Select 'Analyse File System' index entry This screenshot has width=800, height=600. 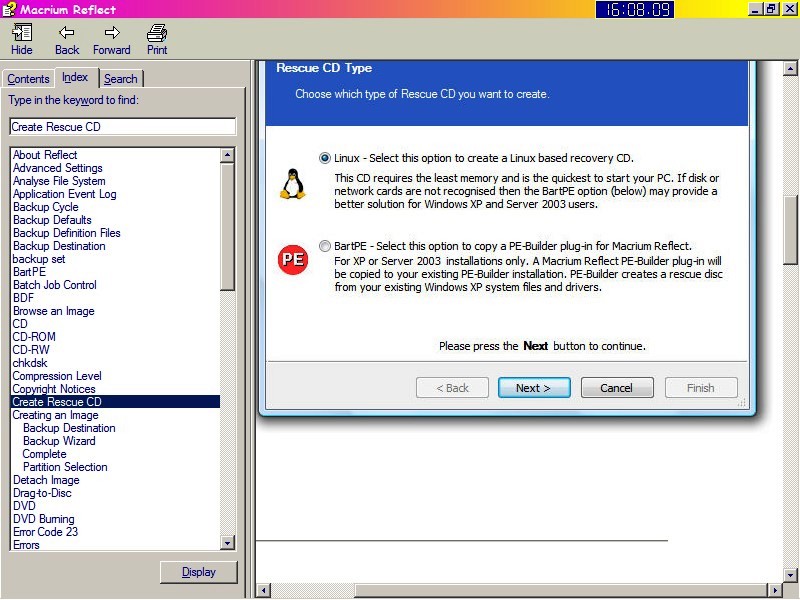59,181
